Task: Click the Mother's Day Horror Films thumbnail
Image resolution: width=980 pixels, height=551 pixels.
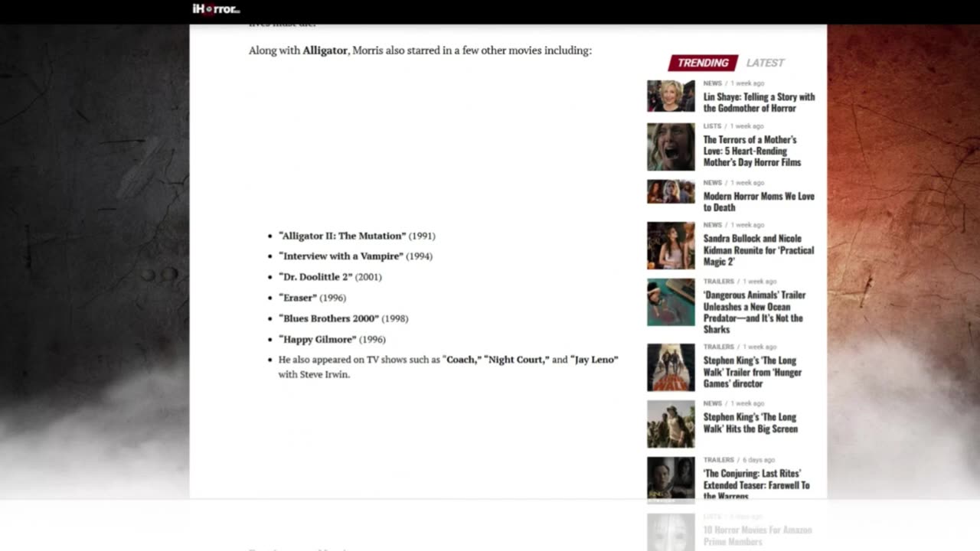Action: 671,147
